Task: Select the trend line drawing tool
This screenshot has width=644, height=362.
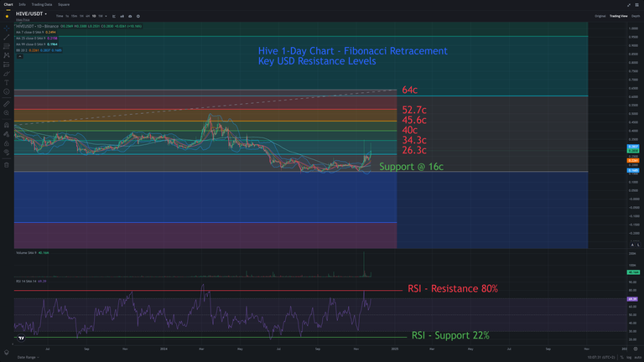Action: 7,37
